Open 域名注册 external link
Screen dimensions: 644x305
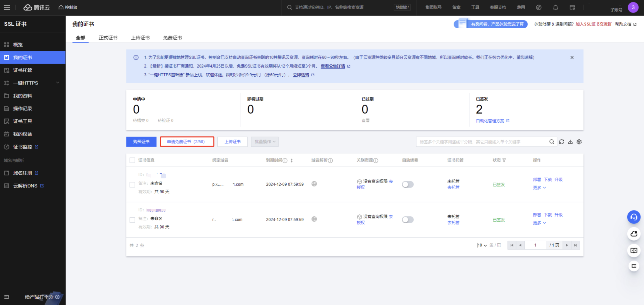pyautogui.click(x=33, y=173)
